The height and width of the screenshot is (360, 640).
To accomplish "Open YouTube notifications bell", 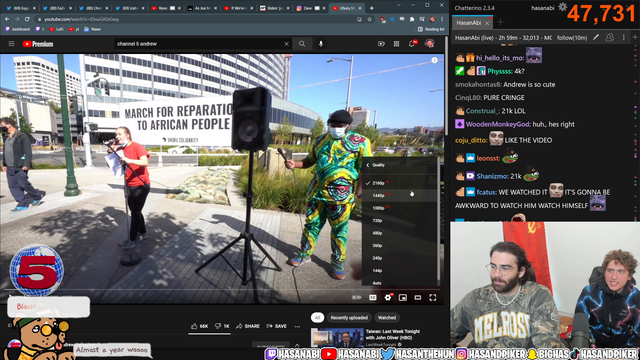I will (x=412, y=44).
